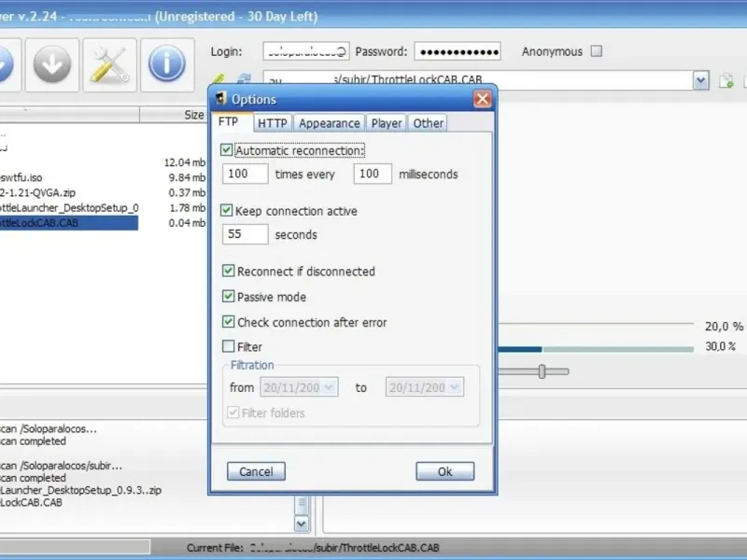The height and width of the screenshot is (560, 747).
Task: Tick the Anonymous login checkbox
Action: [x=597, y=51]
